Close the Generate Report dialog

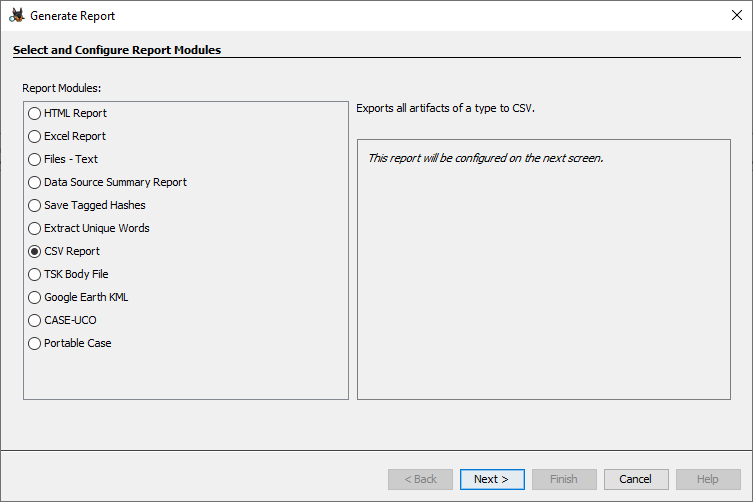[x=736, y=16]
